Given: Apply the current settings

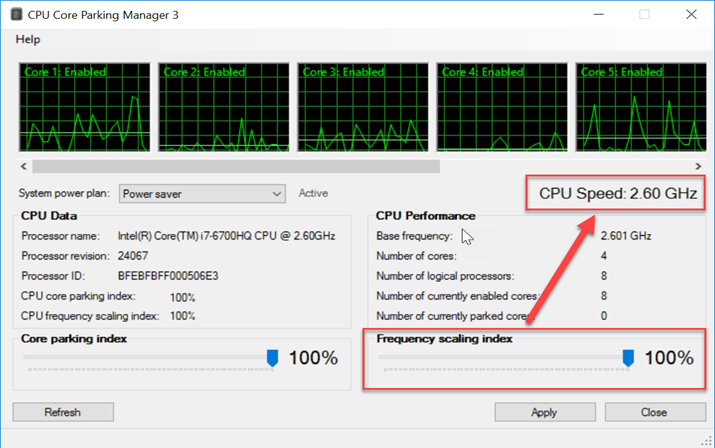Looking at the screenshot, I should pos(545,412).
